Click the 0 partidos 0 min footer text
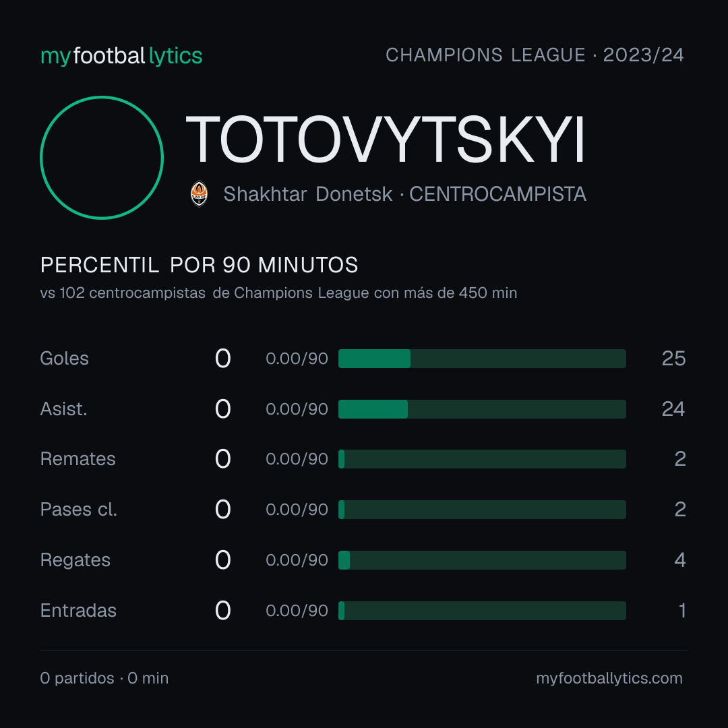 pyautogui.click(x=104, y=678)
